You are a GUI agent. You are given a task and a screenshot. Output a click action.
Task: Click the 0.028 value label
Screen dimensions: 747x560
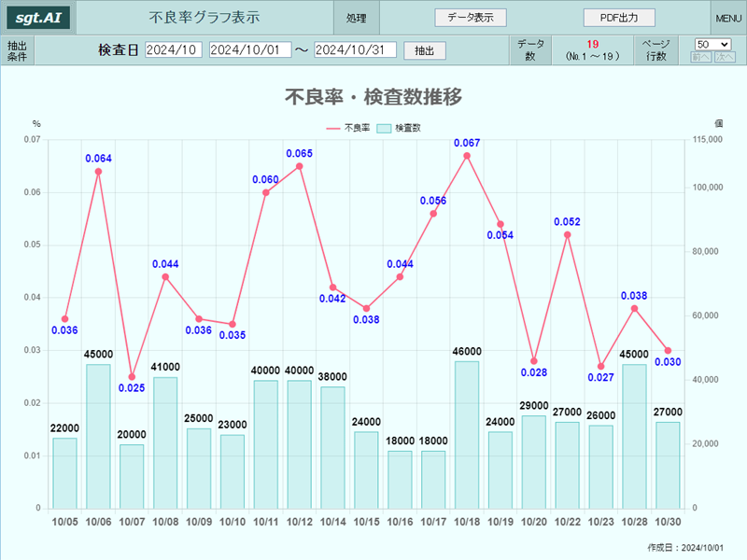click(x=533, y=372)
